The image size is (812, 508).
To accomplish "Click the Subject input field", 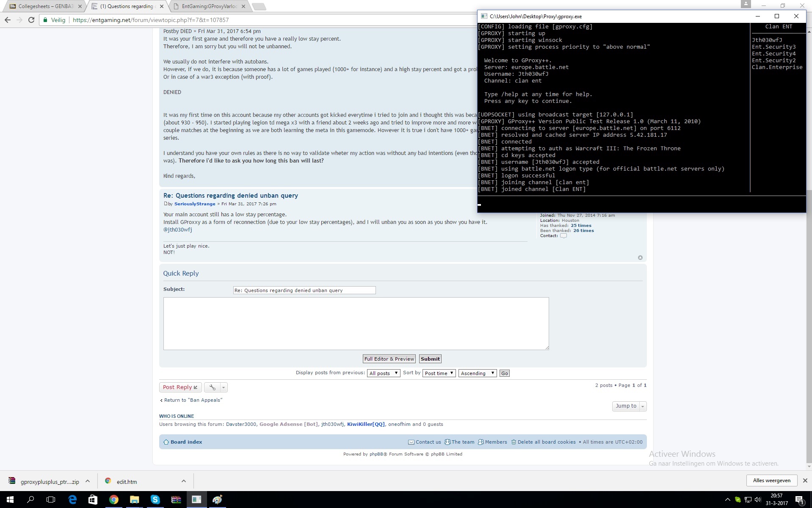I will (x=304, y=290).
